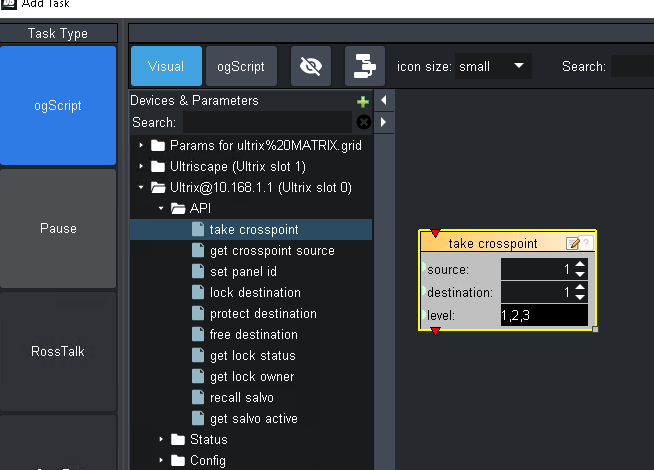The width and height of the screenshot is (654, 470).
Task: Select get lock owner item
Action: point(252,377)
